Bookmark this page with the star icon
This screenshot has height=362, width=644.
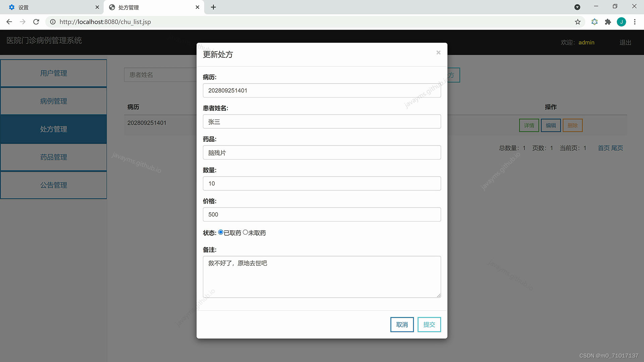[578, 22]
